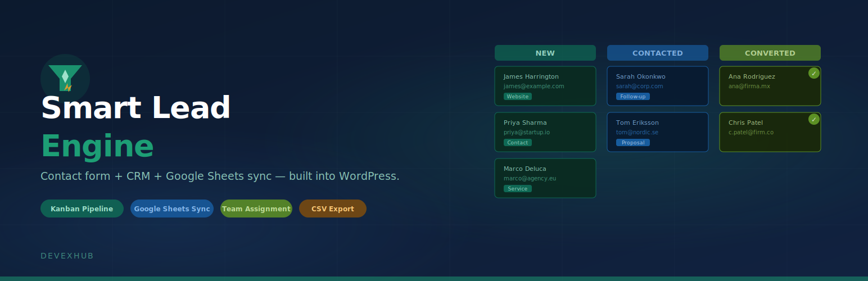This screenshot has width=868, height=281.
Task: Click the CONTACTED column header
Action: click(x=658, y=53)
